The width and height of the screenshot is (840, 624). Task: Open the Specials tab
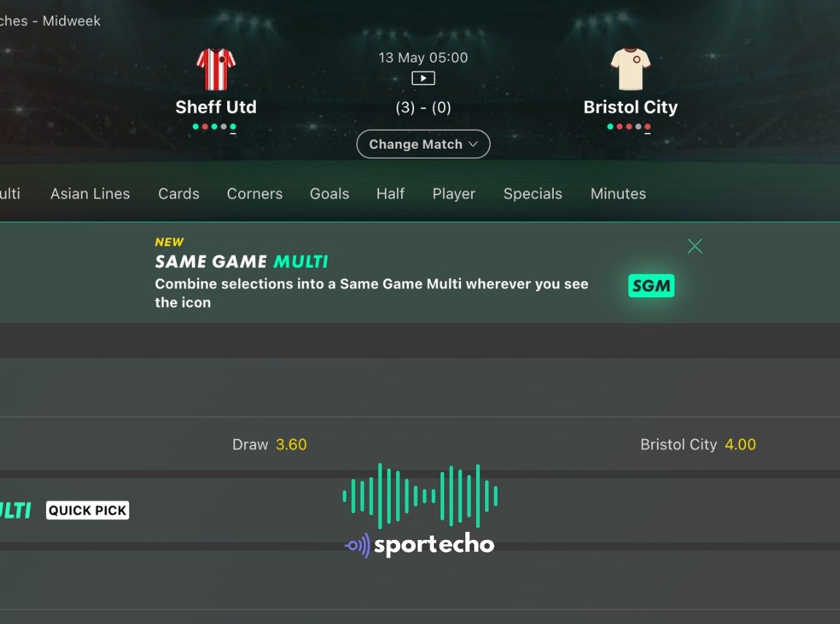(532, 194)
